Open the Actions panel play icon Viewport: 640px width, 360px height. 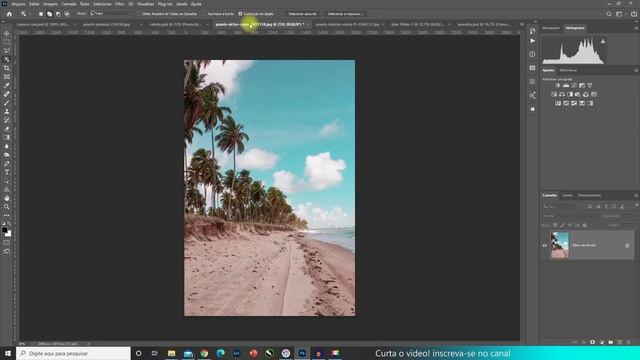[x=532, y=41]
